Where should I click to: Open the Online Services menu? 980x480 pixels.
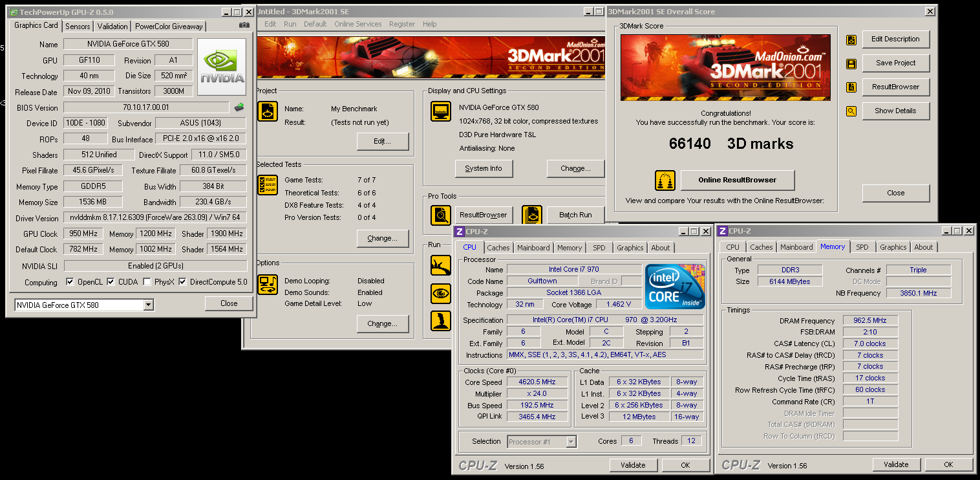click(x=358, y=24)
